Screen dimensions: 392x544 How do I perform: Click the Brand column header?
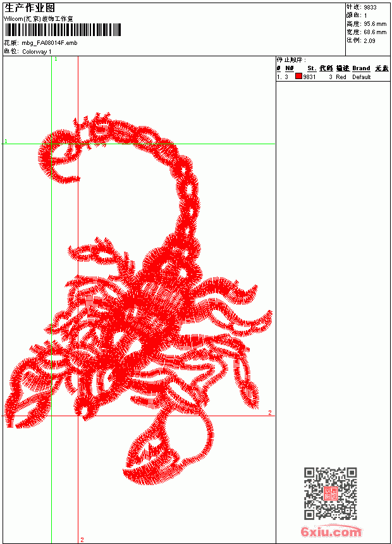(x=361, y=68)
